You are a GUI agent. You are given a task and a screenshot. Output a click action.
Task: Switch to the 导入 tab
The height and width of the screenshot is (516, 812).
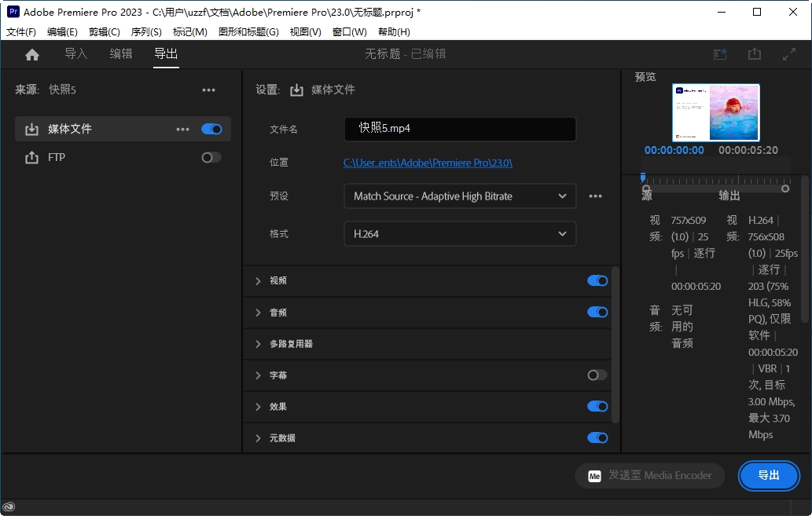click(x=75, y=53)
